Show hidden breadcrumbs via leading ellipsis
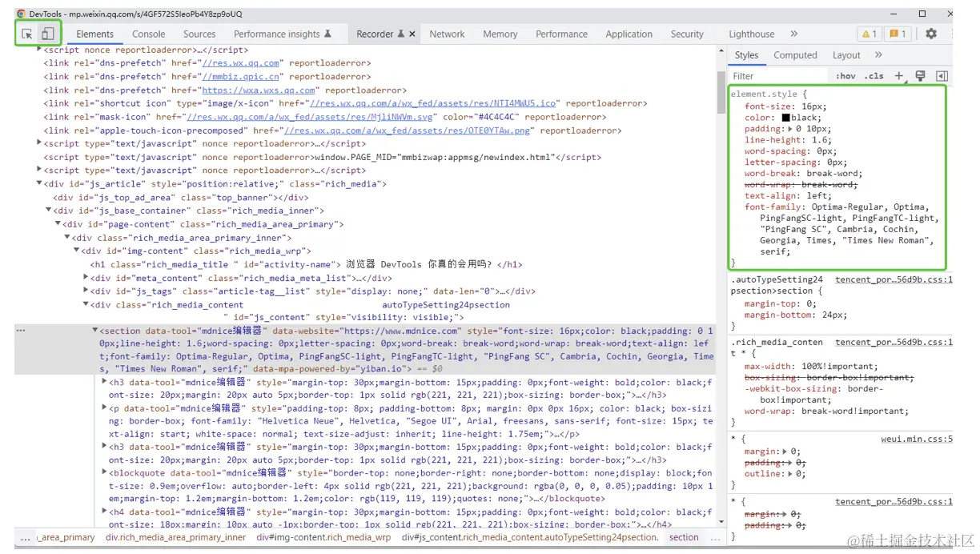Screen dimensions: 980x554 pyautogui.click(x=25, y=537)
